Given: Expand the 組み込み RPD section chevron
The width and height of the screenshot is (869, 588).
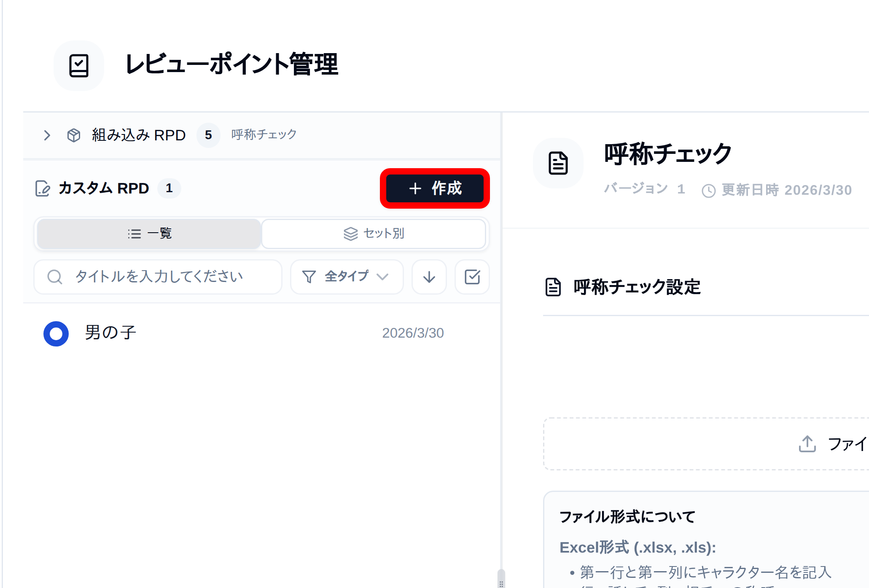Looking at the screenshot, I should (47, 135).
